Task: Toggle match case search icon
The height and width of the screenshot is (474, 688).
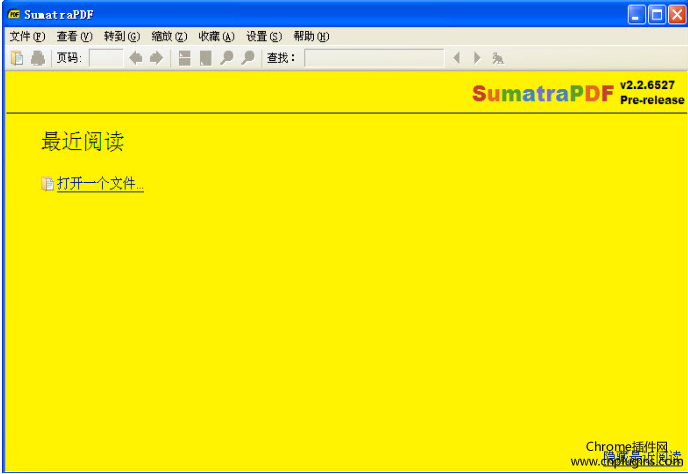Action: (498, 58)
